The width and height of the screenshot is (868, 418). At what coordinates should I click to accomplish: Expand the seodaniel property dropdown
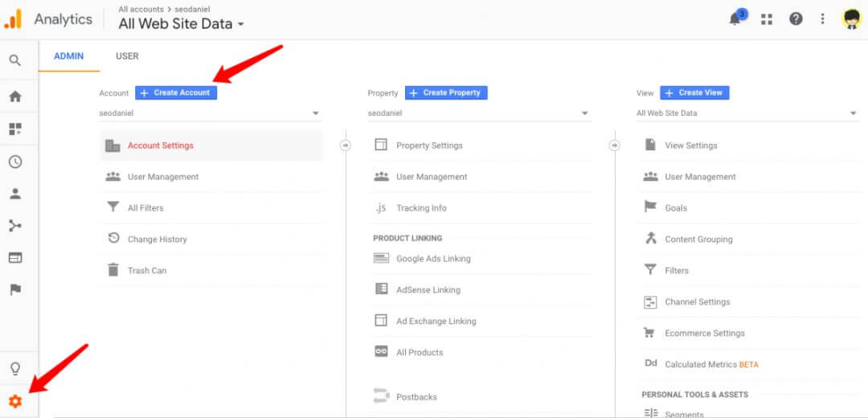click(x=479, y=113)
